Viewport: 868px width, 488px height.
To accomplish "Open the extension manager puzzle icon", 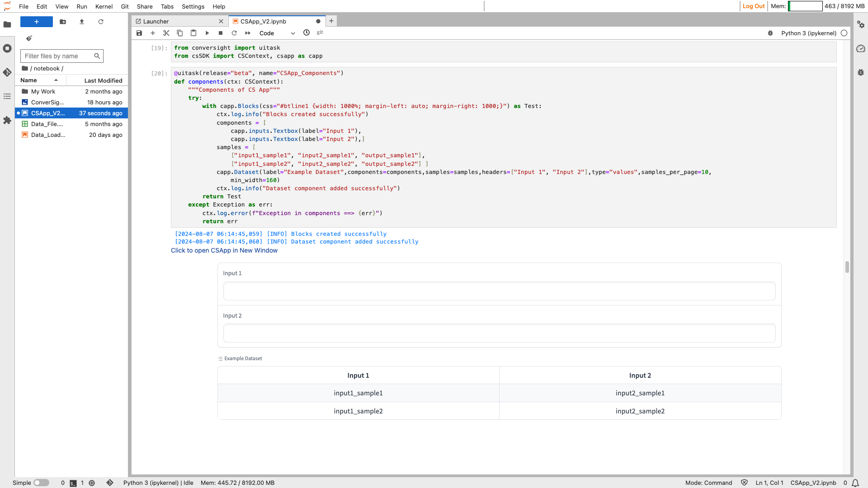I will pos(7,120).
